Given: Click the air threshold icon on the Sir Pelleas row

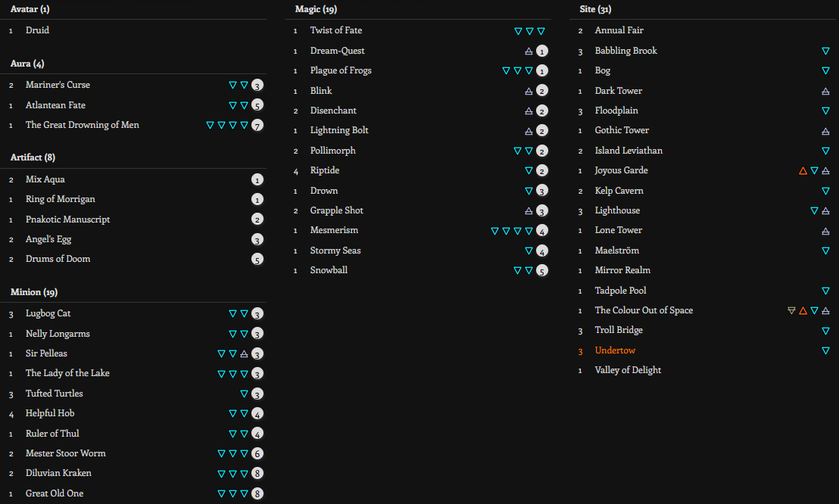Looking at the screenshot, I should pos(244,354).
